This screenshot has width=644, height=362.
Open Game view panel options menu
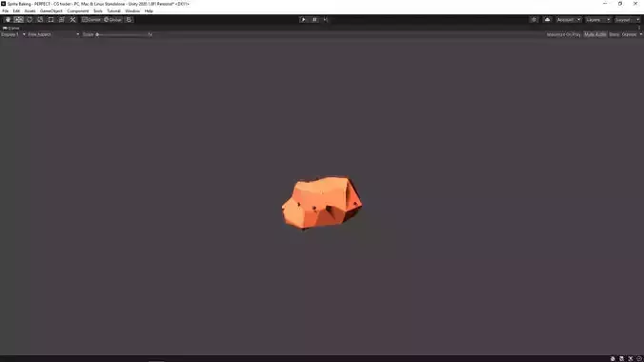coord(639,28)
